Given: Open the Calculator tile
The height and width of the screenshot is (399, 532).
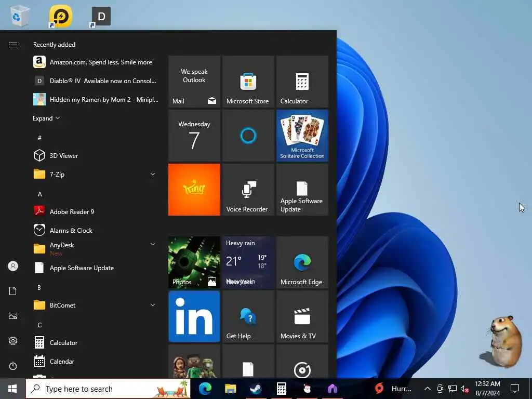Looking at the screenshot, I should (x=302, y=82).
